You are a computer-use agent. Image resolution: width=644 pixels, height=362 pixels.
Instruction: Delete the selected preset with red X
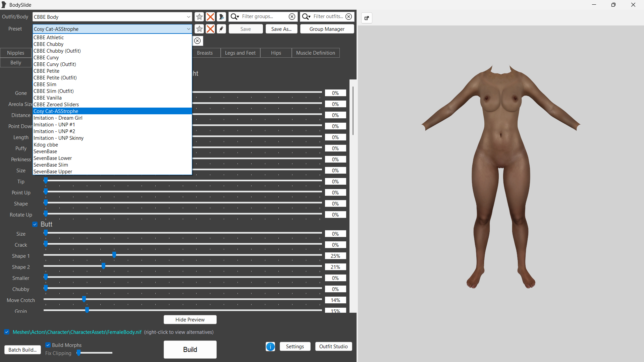pyautogui.click(x=210, y=29)
